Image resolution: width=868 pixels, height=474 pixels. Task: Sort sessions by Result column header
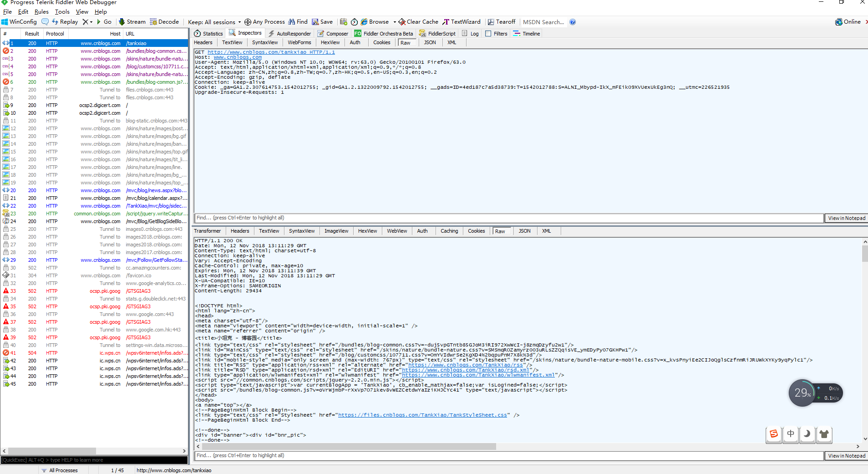point(32,34)
